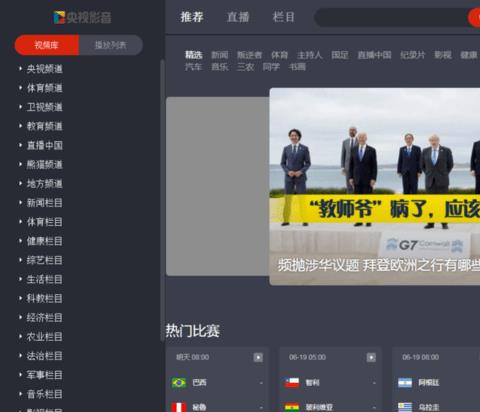Image resolution: width=480 pixels, height=412 pixels.
Task: Click the Argentina flag icon
Action: pos(405,383)
